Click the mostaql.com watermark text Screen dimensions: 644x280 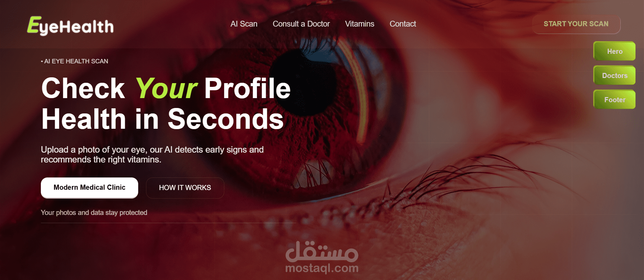(322, 268)
